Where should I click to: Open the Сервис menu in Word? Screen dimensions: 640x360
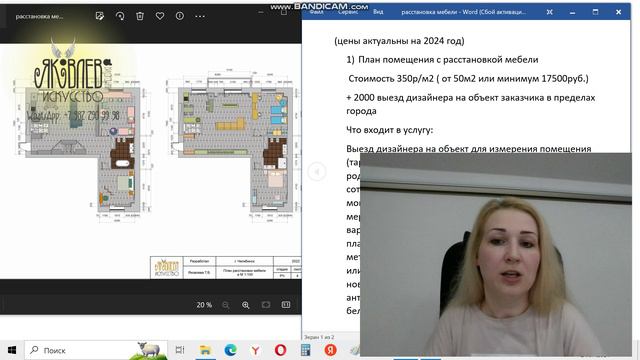tap(348, 12)
